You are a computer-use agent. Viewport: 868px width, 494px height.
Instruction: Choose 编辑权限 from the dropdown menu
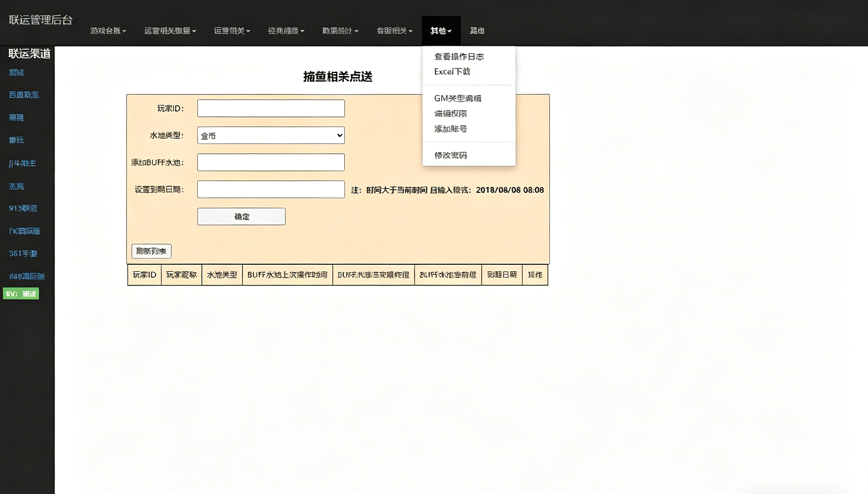(x=451, y=113)
